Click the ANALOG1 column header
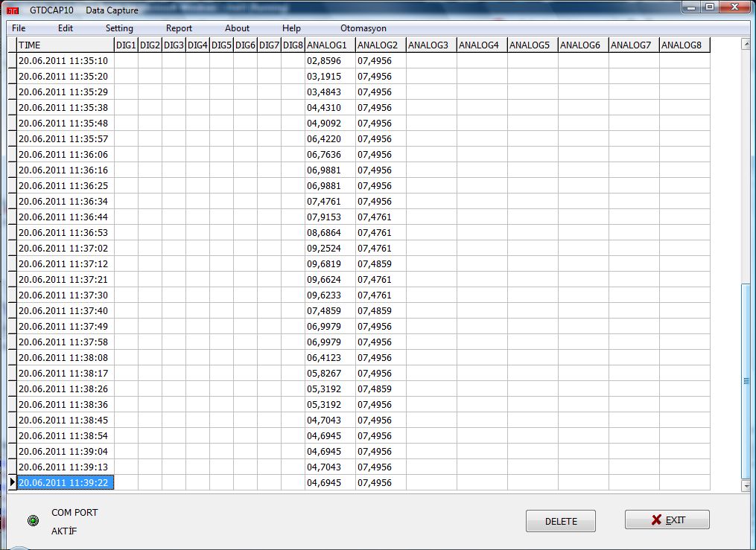Image resolution: width=756 pixels, height=550 pixels. tap(330, 45)
